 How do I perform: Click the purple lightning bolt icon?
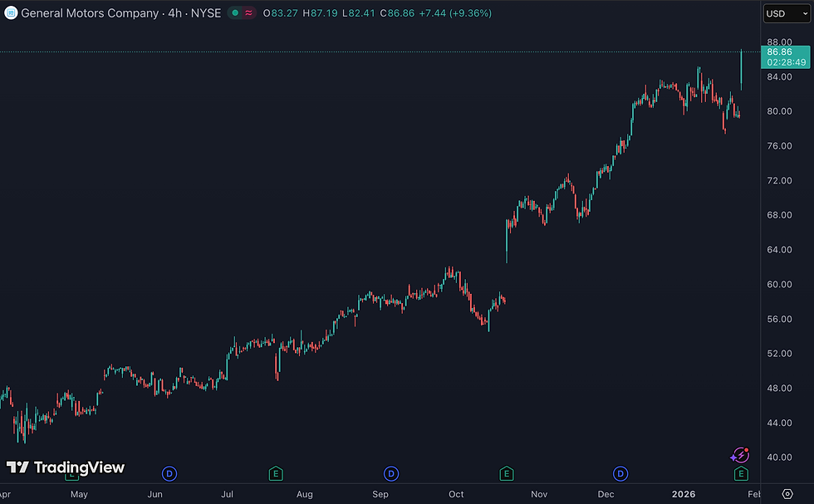coord(740,455)
